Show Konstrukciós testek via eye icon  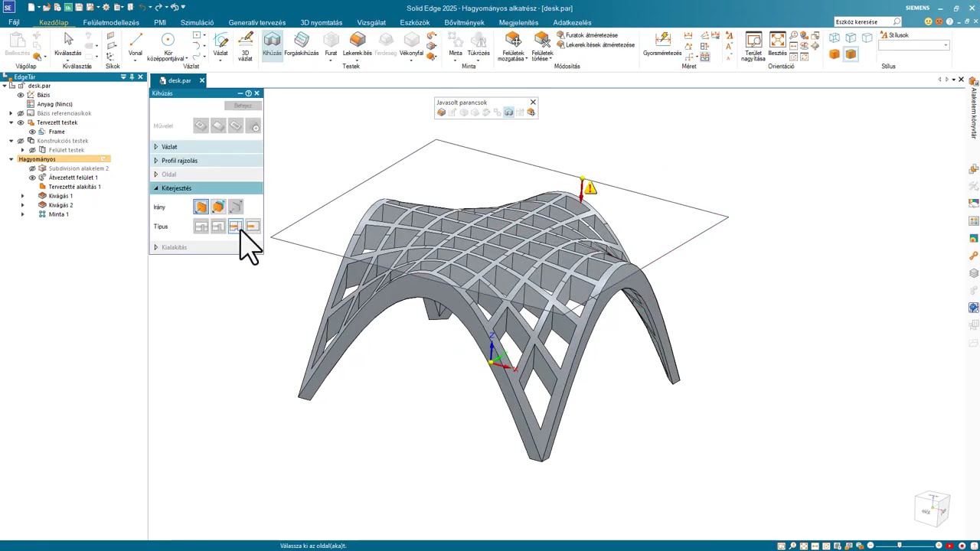pyautogui.click(x=21, y=141)
